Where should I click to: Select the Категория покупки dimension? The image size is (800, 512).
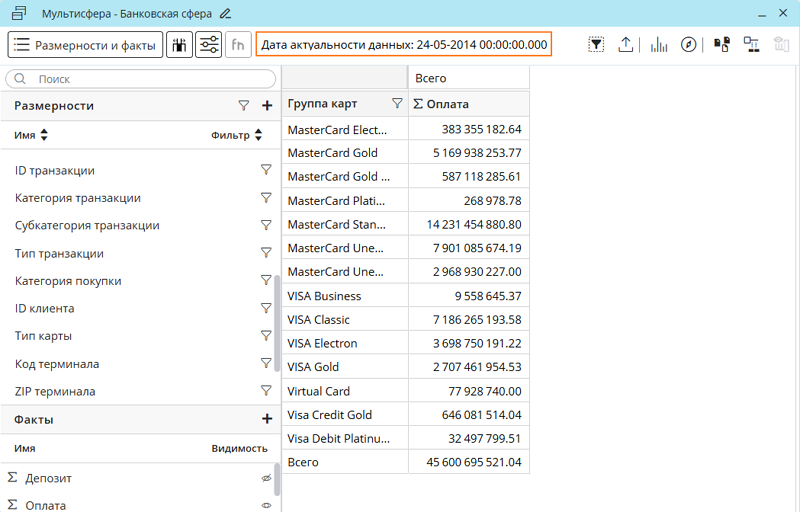click(68, 281)
